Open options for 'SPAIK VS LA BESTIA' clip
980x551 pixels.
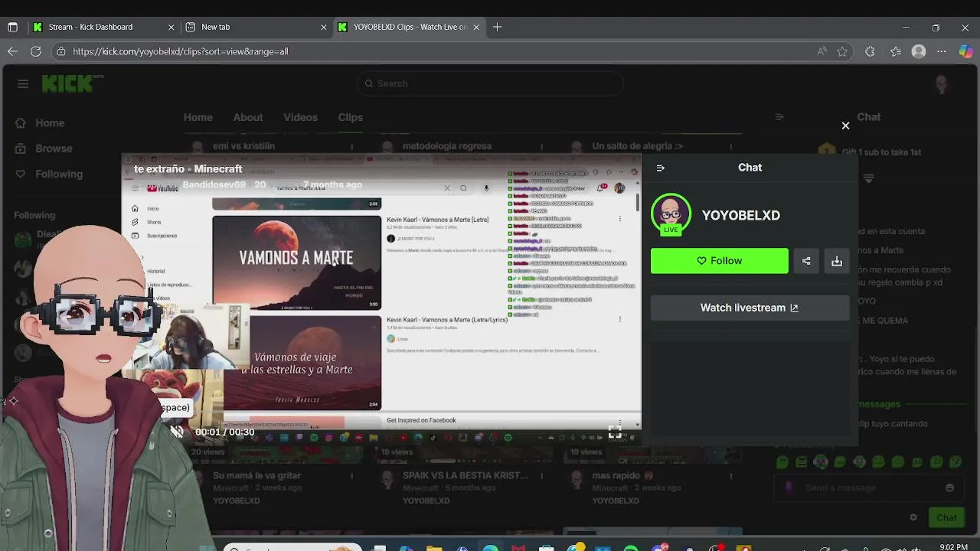pos(542,476)
